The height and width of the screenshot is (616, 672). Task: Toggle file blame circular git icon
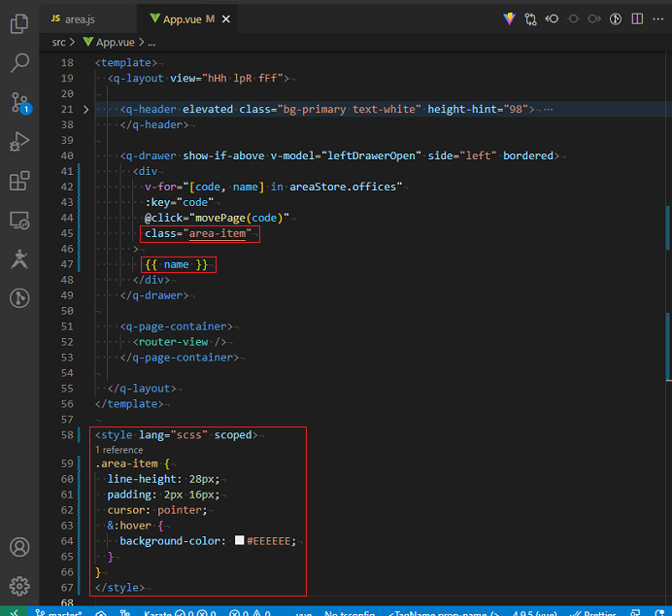coord(616,18)
